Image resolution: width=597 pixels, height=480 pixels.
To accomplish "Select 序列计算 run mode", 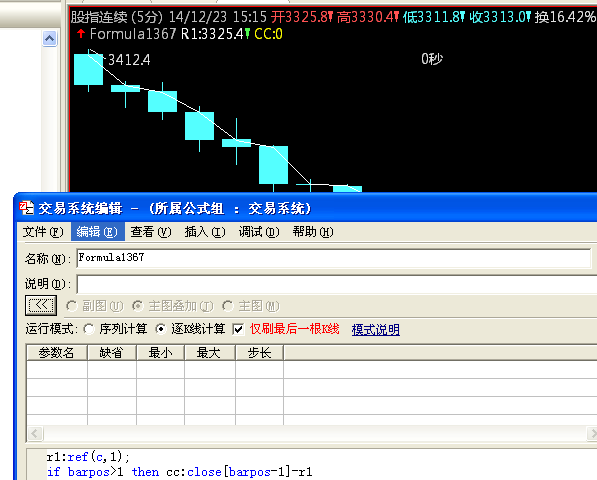I will 89,329.
